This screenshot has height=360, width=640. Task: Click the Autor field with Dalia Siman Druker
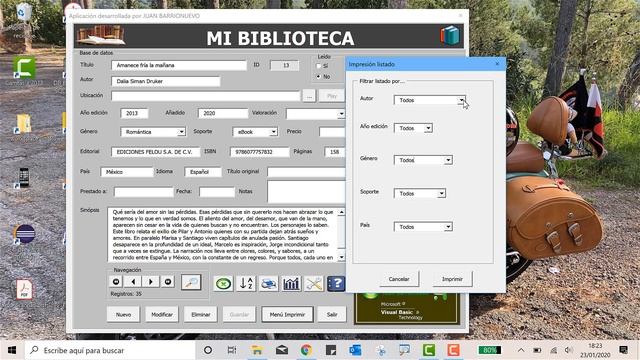[x=166, y=81]
